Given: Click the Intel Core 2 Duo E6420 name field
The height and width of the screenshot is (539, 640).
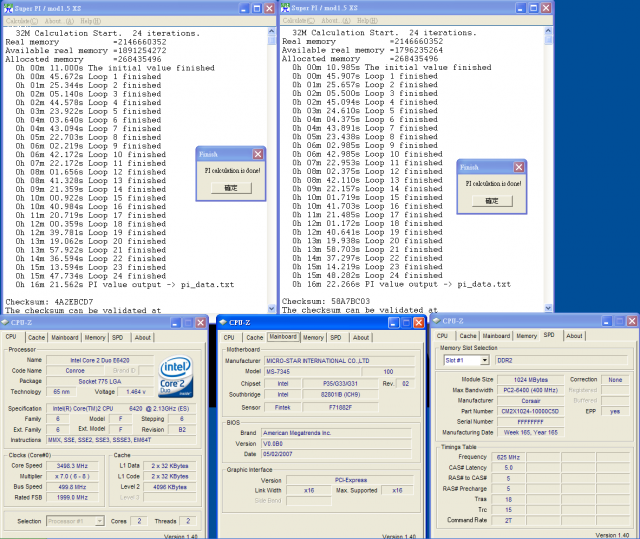Looking at the screenshot, I should (100, 360).
